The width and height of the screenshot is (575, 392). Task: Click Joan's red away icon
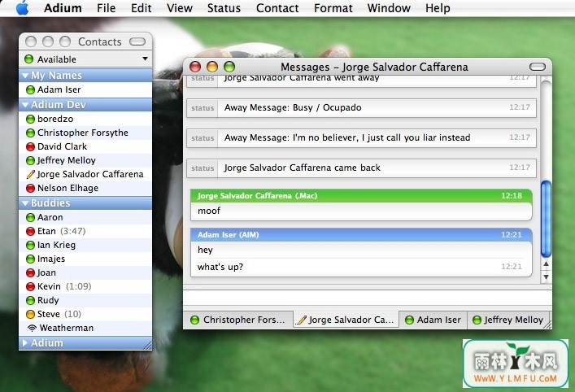[x=30, y=272]
